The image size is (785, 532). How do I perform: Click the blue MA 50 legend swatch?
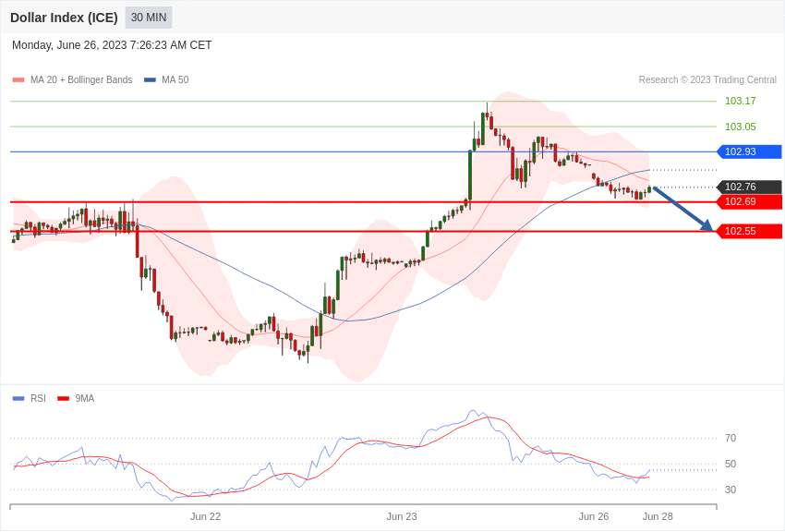[150, 79]
